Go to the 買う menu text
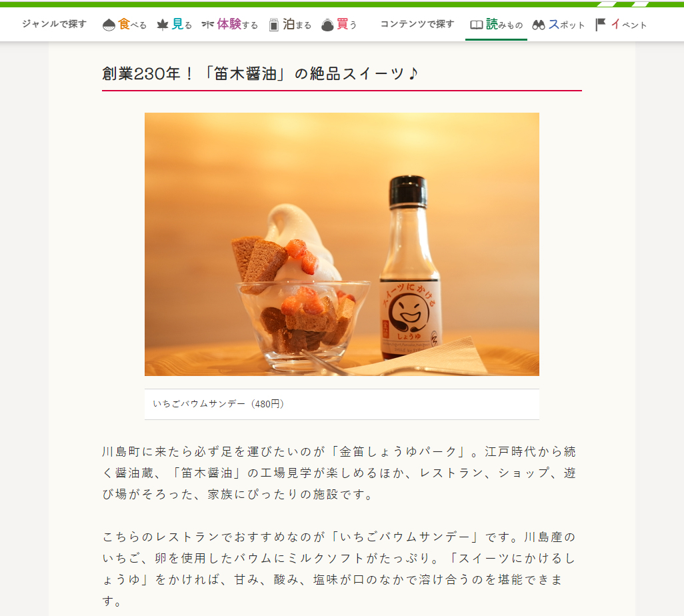Viewport: 684px width, 616px height. [x=347, y=24]
